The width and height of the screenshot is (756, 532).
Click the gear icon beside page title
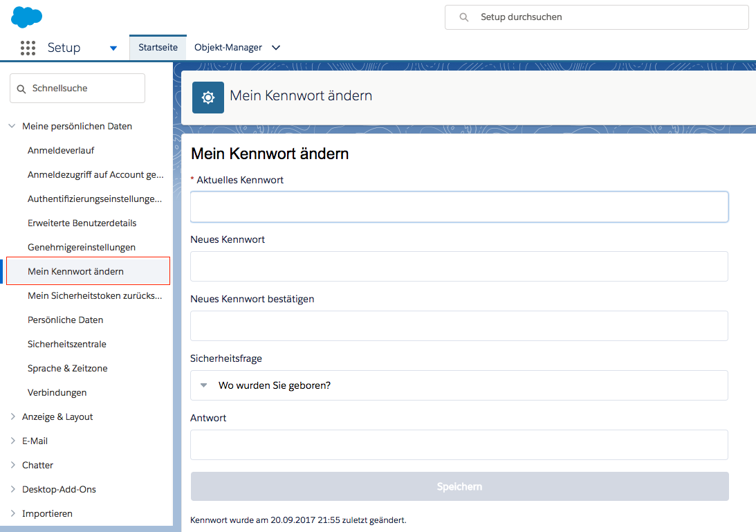tap(208, 98)
